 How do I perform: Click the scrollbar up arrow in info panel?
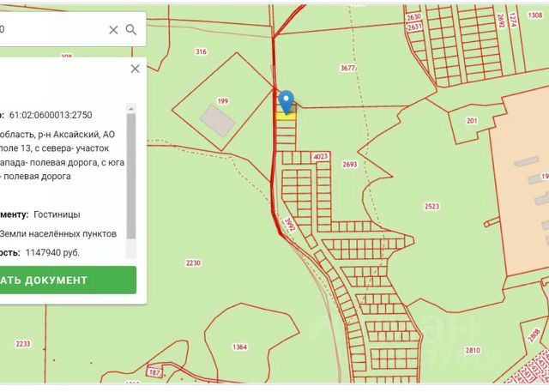pos(131,109)
